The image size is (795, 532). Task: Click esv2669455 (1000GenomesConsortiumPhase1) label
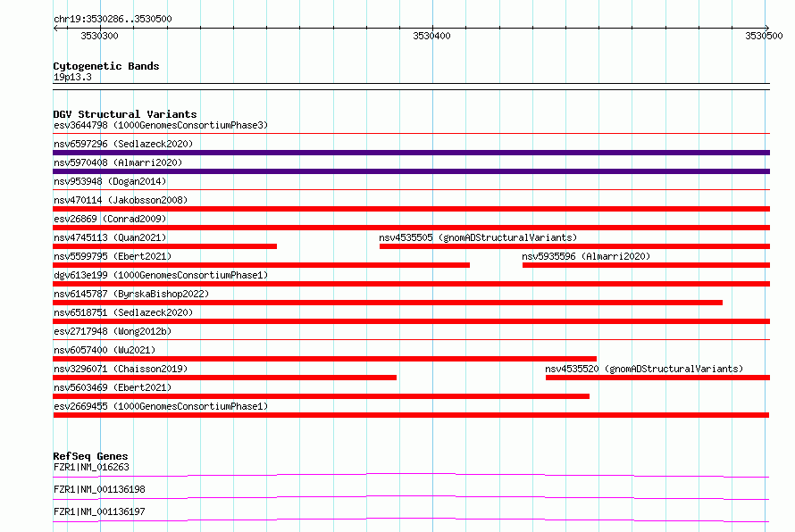161,406
